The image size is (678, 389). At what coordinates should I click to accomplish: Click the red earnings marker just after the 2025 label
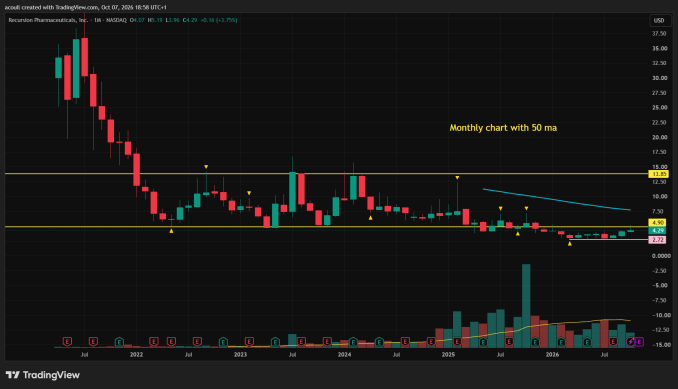tap(457, 342)
